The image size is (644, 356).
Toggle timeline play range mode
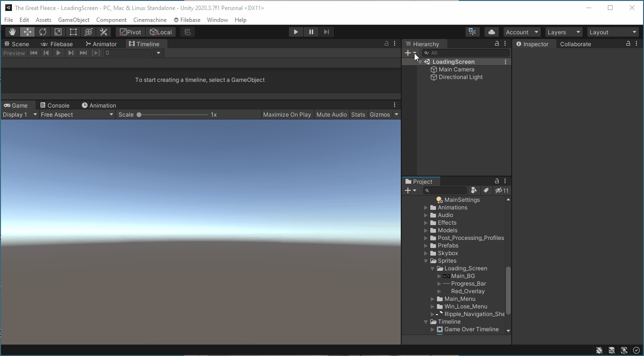tap(96, 53)
